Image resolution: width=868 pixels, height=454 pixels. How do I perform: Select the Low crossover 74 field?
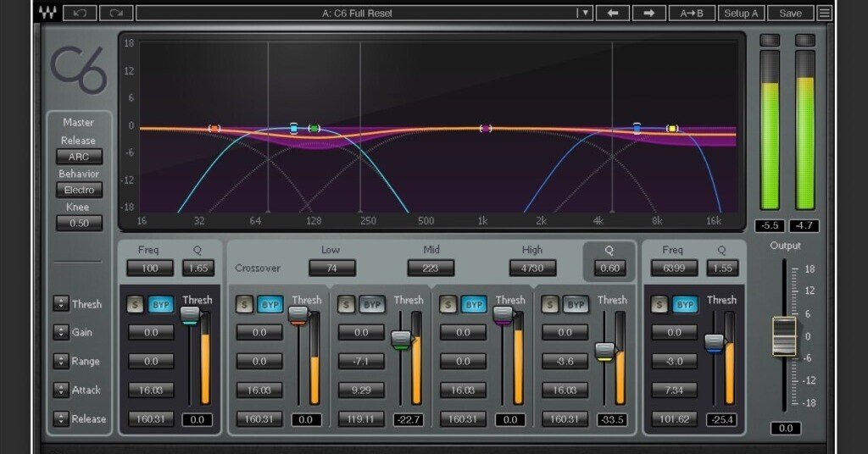[332, 269]
